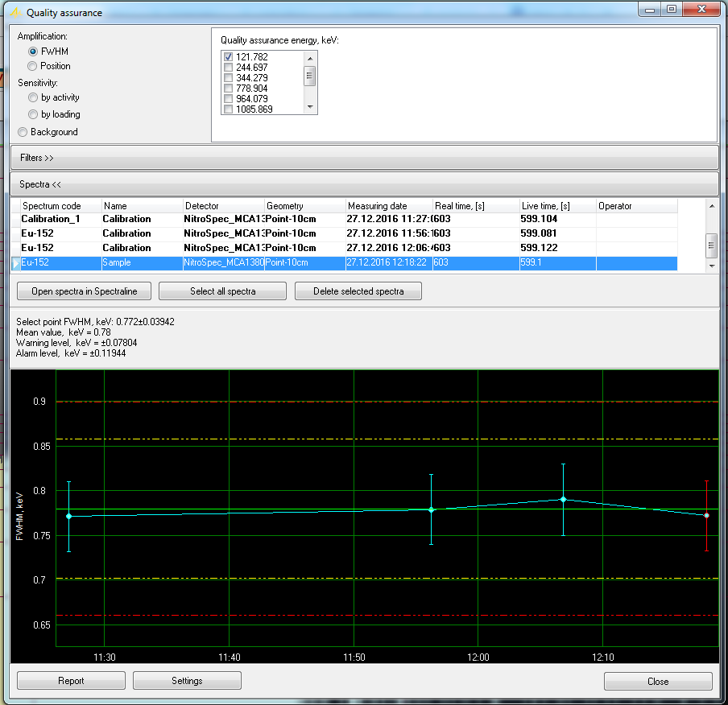Viewport: 728px width, 705px height.
Task: Select the Background radio button
Action: [23, 132]
